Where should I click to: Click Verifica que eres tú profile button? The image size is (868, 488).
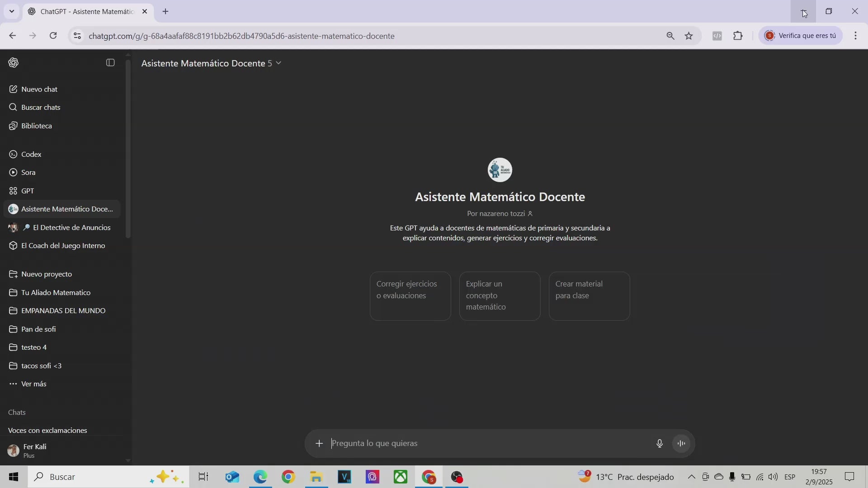(x=800, y=36)
